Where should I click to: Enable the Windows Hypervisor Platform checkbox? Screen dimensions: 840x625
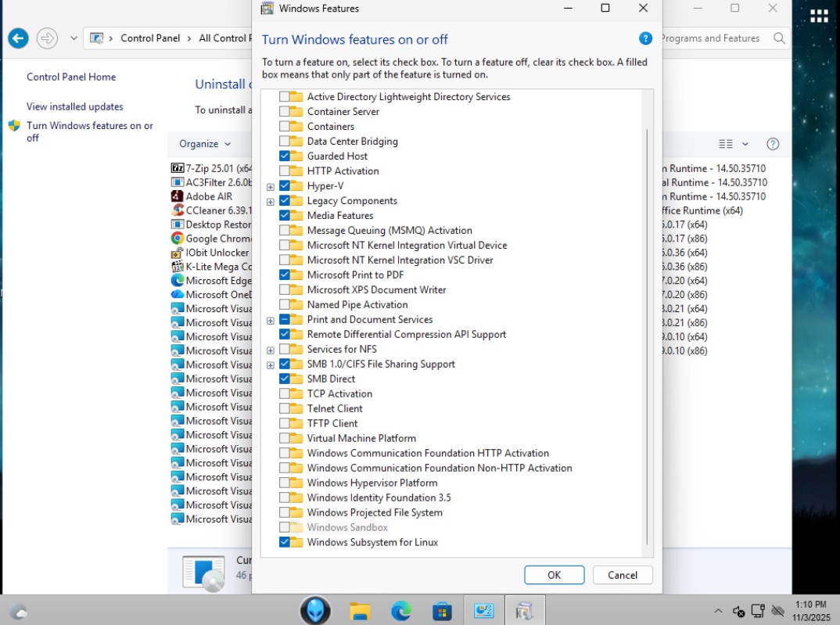pyautogui.click(x=285, y=483)
